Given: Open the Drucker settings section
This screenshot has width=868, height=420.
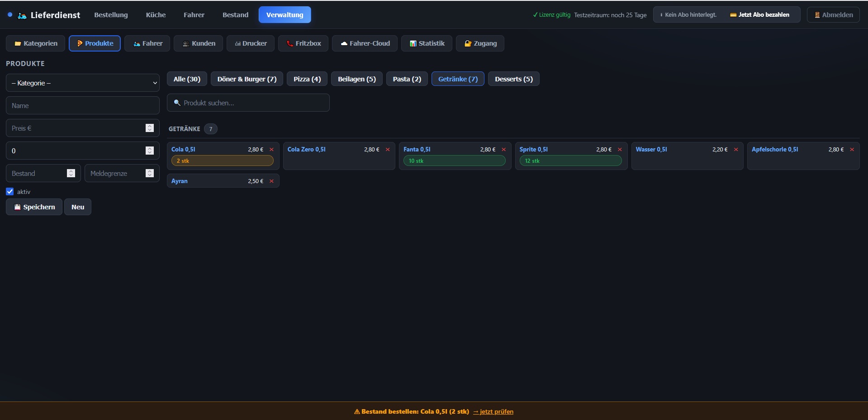Looking at the screenshot, I should pos(251,43).
